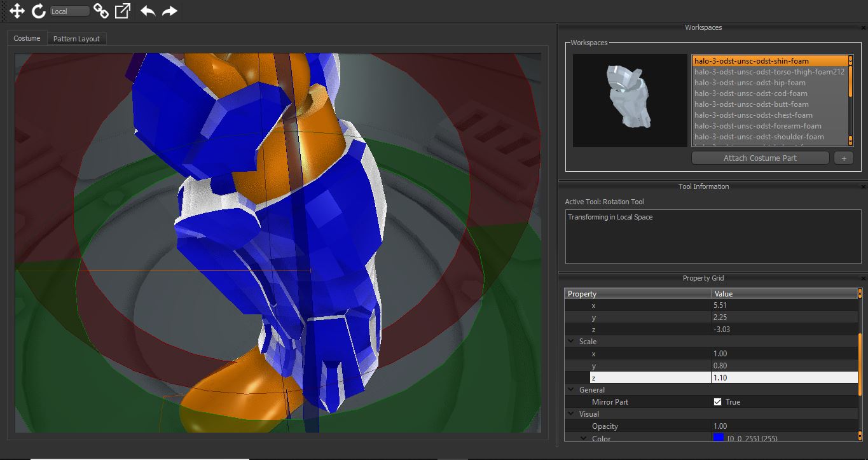Image resolution: width=868 pixels, height=460 pixels.
Task: Select halo-3-odst-unsc-odst-hip-foam entry
Action: click(x=769, y=83)
